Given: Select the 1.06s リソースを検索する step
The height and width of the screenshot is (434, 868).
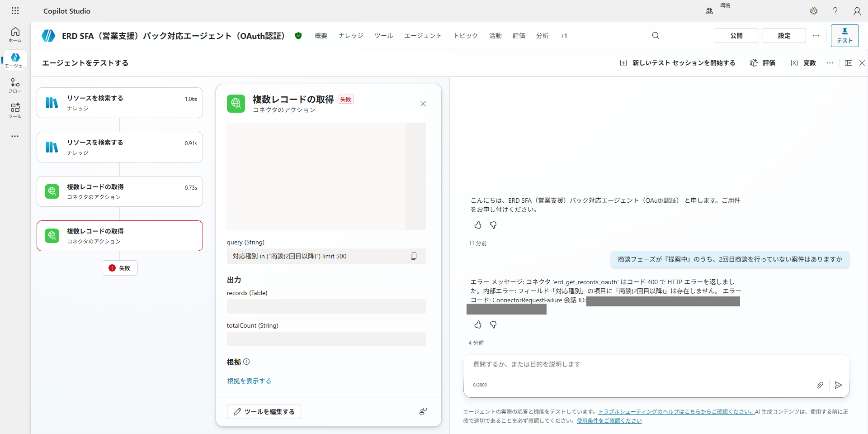Looking at the screenshot, I should tap(120, 103).
